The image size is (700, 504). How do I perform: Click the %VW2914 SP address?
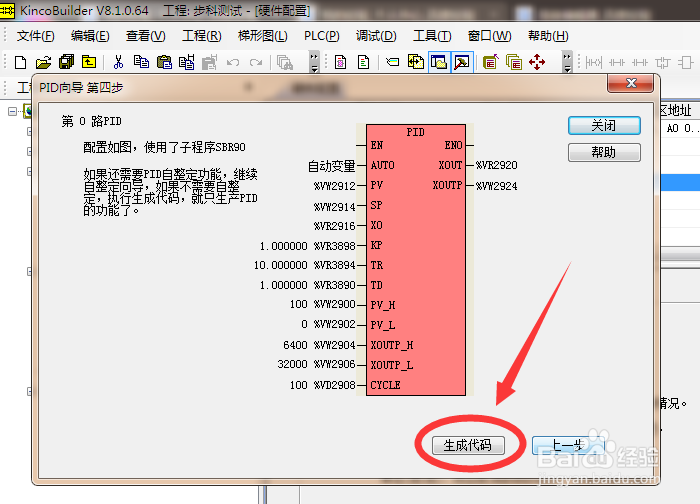[x=335, y=207]
